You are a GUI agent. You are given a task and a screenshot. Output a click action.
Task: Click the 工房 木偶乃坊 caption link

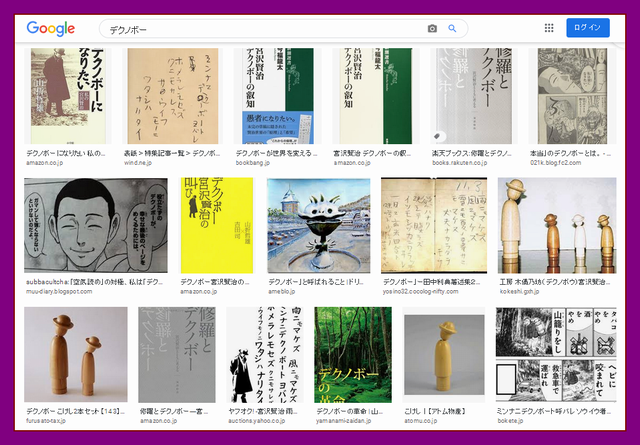coord(555,282)
